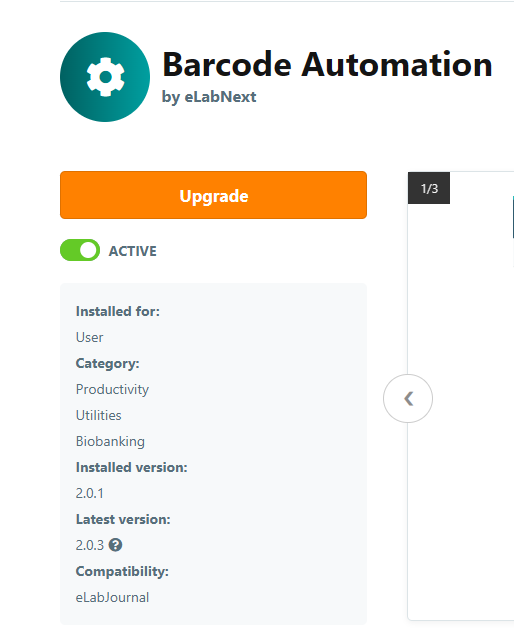
Task: Click the installed version number 2.0.1
Action: coord(89,493)
